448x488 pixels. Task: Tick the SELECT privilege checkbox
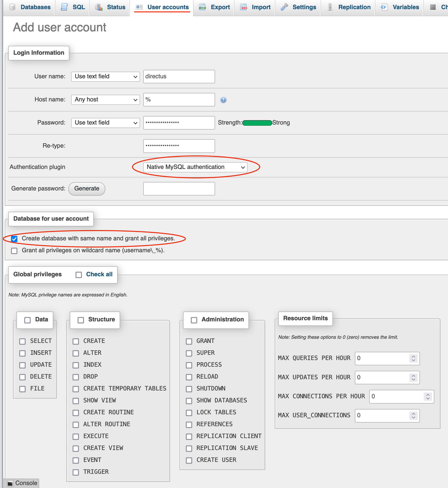23,341
